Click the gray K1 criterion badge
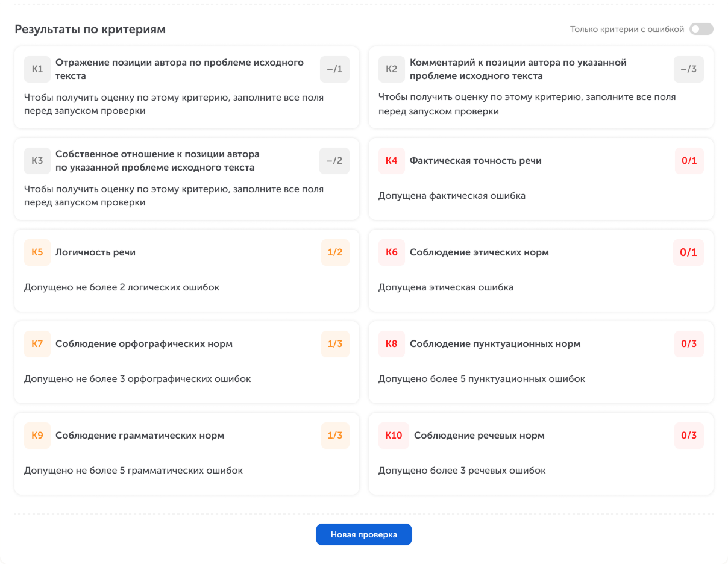 coord(37,69)
